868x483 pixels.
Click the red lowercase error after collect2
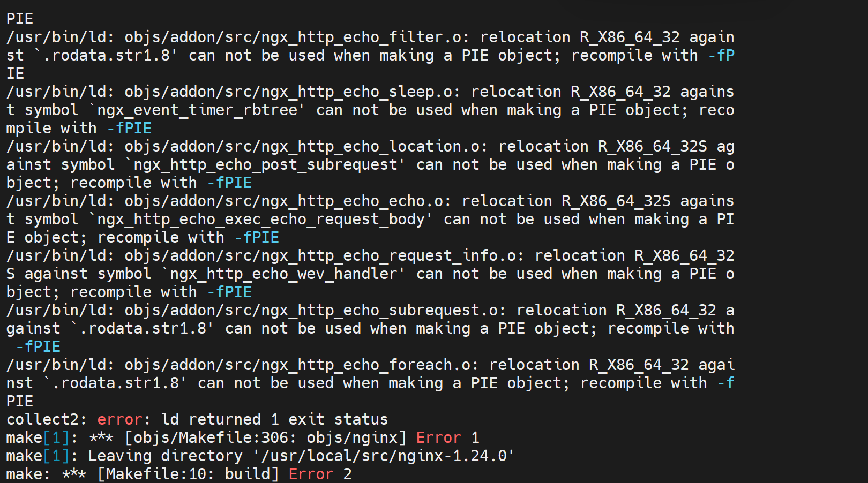[x=119, y=419]
